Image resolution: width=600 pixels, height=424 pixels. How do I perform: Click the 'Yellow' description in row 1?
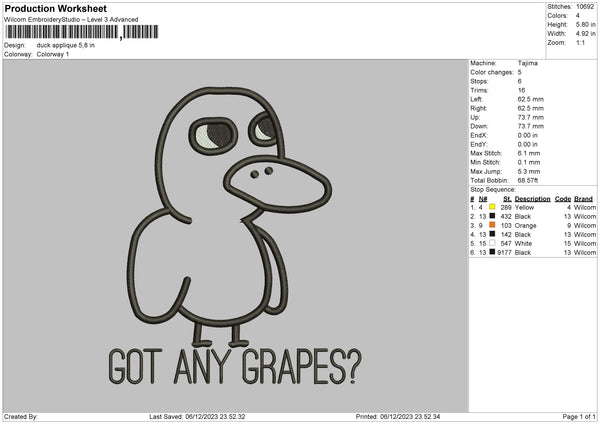pyautogui.click(x=524, y=207)
